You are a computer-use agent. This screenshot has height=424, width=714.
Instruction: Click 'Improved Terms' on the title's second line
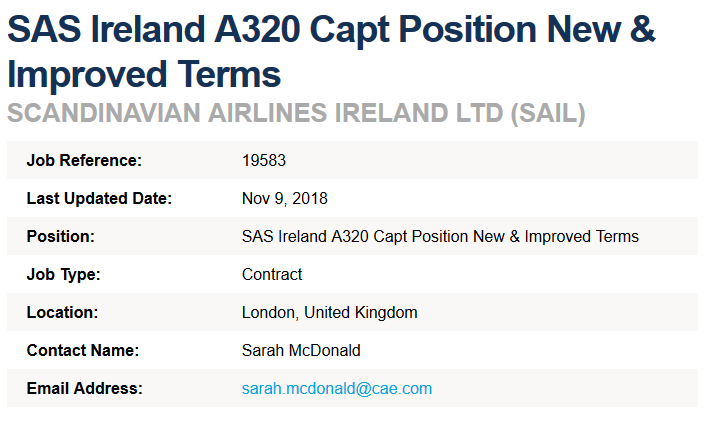pyautogui.click(x=144, y=74)
